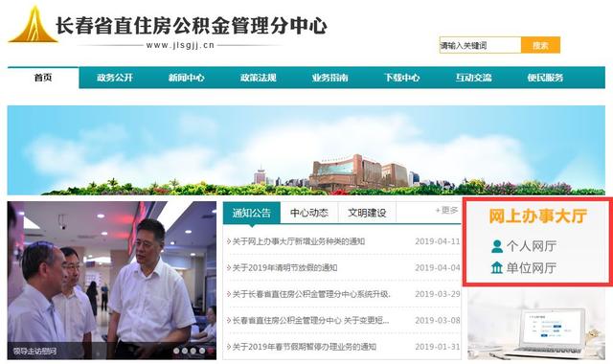
Task: Open the 政务公开 menu item
Action: [115, 78]
